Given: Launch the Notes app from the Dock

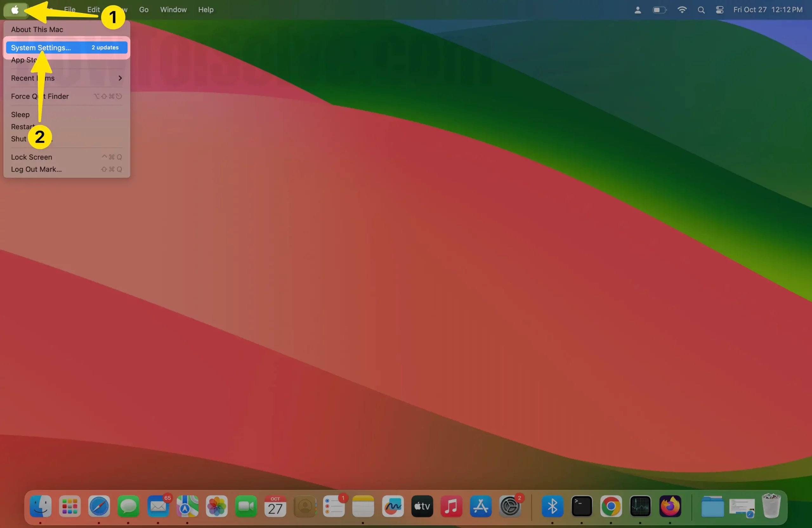Looking at the screenshot, I should (x=363, y=506).
